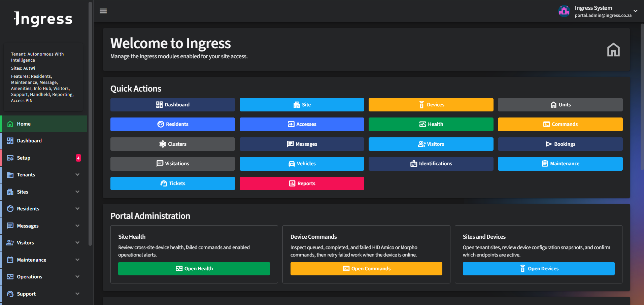Open the Visitors quick action button
This screenshot has height=305, width=644.
click(431, 144)
